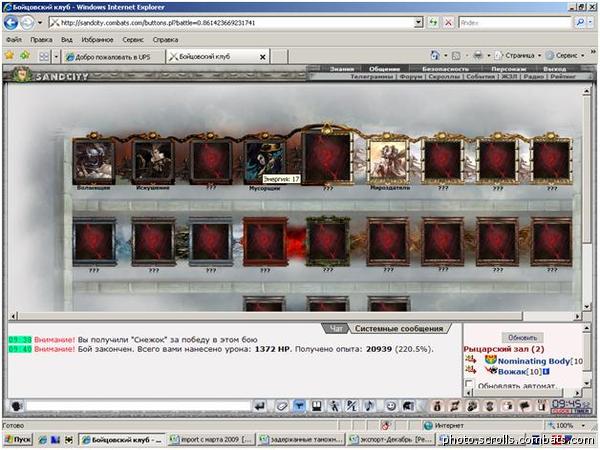Start search with the magnifier icon
Viewport: 600px width, 450px height.
[x=580, y=23]
